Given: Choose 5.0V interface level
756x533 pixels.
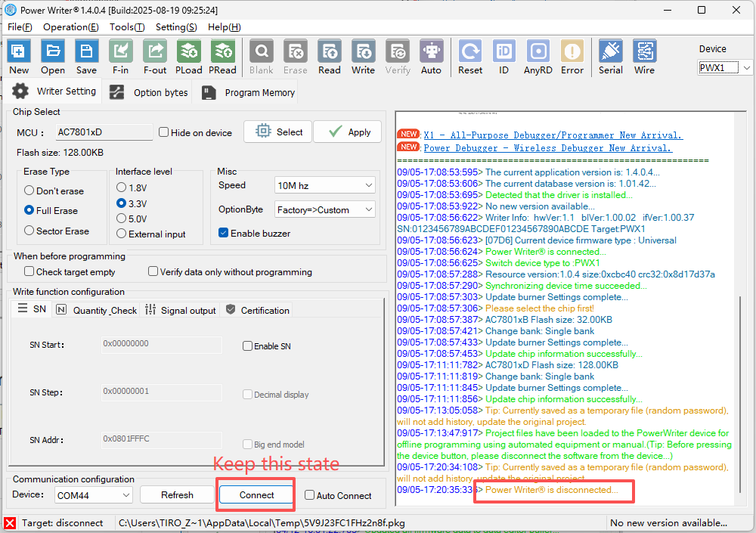Looking at the screenshot, I should [122, 218].
